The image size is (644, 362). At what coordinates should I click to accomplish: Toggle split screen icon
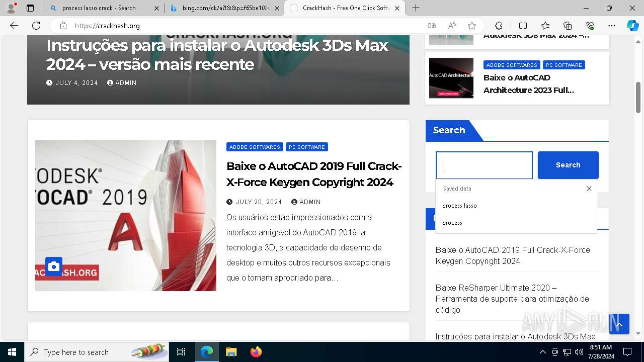pos(523,26)
